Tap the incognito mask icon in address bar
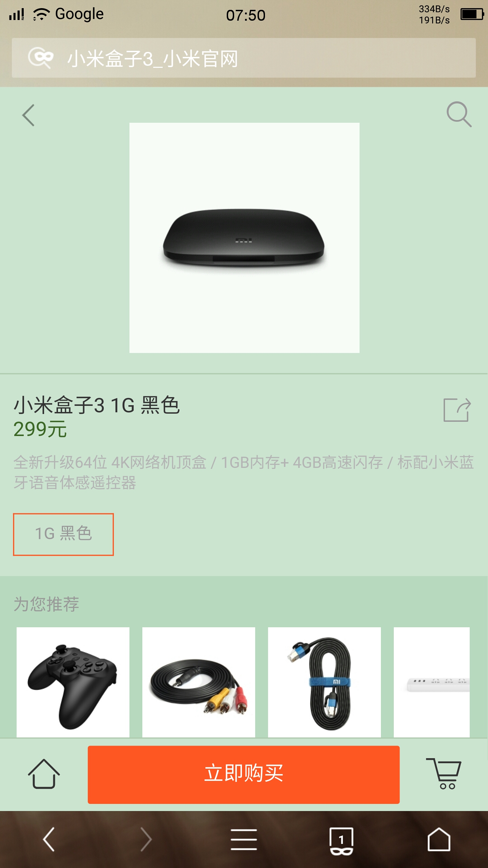Screen dimensions: 488x868 pos(41,58)
